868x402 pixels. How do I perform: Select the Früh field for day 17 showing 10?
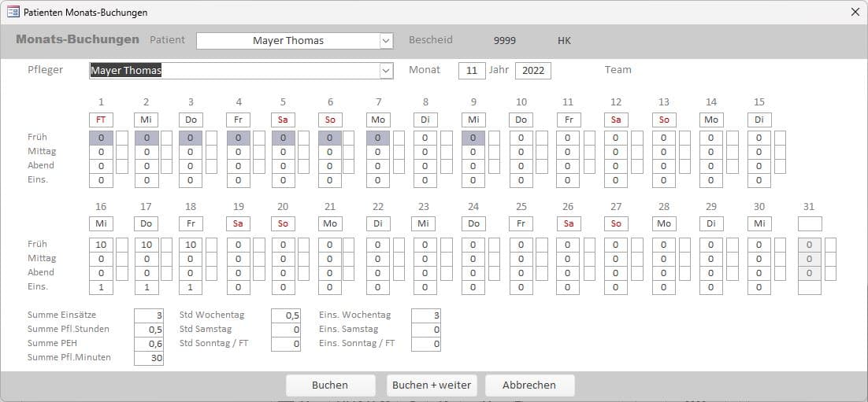(x=147, y=245)
